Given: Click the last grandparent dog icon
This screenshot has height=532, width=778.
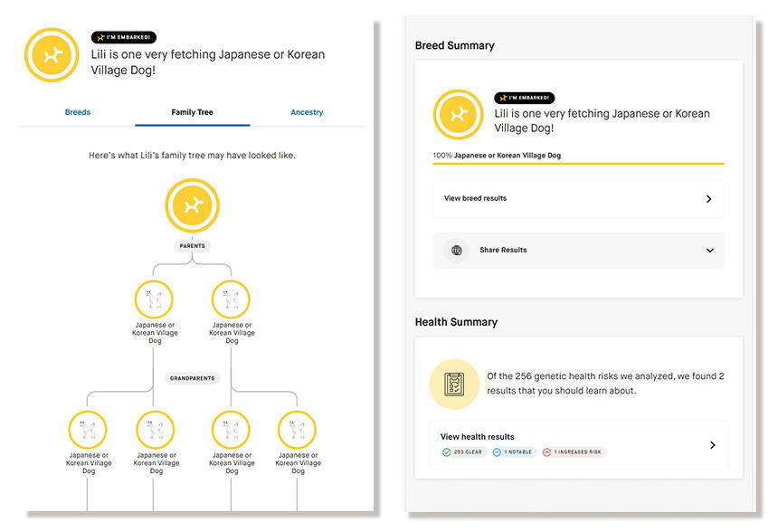Looking at the screenshot, I should pyautogui.click(x=297, y=430).
